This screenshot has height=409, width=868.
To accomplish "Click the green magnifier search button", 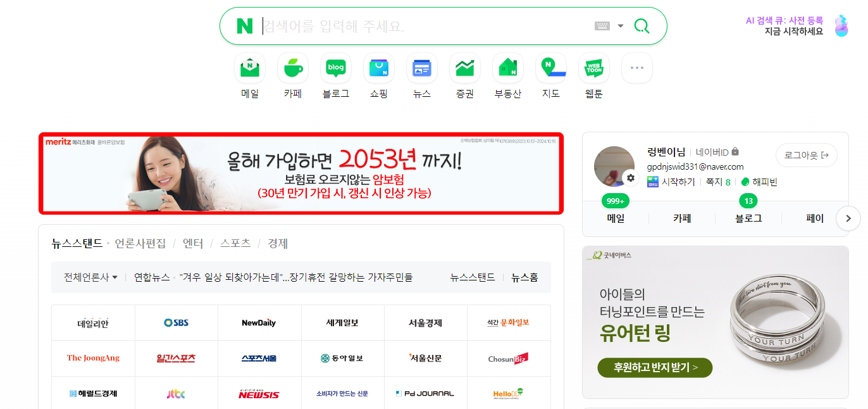I will [x=642, y=26].
